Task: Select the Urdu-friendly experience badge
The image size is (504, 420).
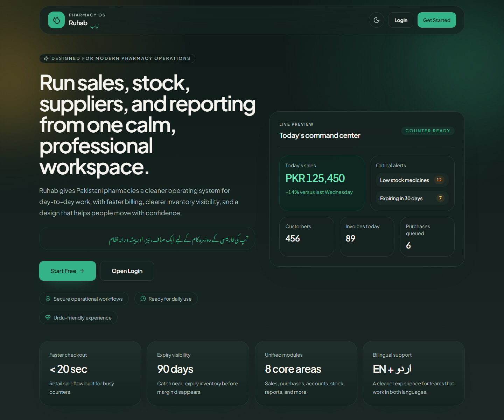Action: pyautogui.click(x=78, y=317)
